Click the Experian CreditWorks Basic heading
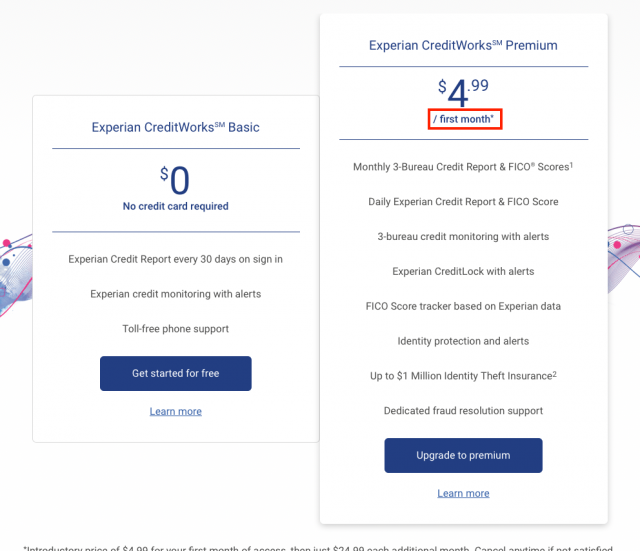Screen dimensions: 640x551 point(175,127)
